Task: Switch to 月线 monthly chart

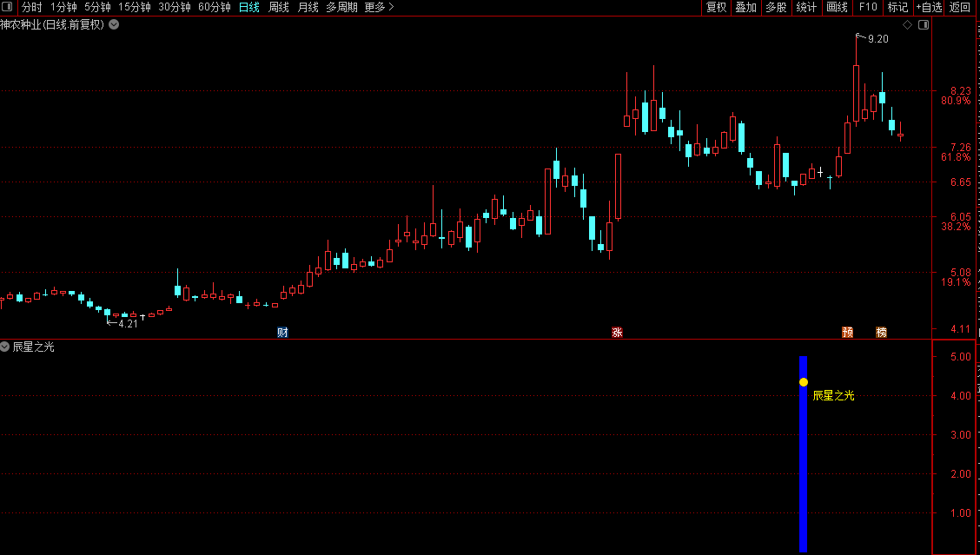Action: click(x=308, y=8)
